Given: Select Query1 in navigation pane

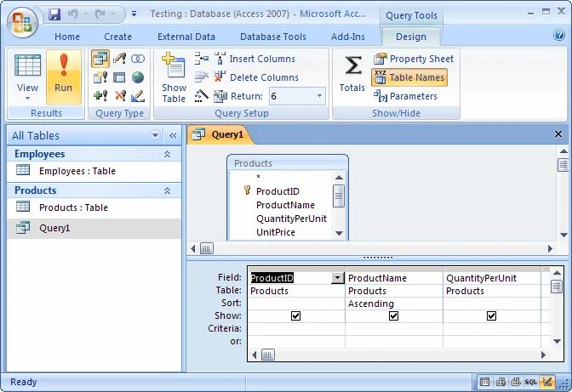Looking at the screenshot, I should pyautogui.click(x=94, y=228).
